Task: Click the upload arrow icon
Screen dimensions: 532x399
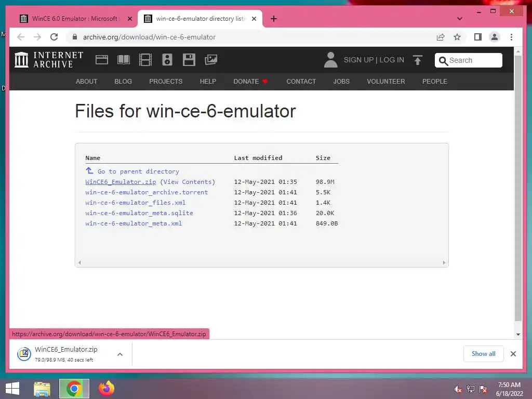Action: [x=418, y=60]
